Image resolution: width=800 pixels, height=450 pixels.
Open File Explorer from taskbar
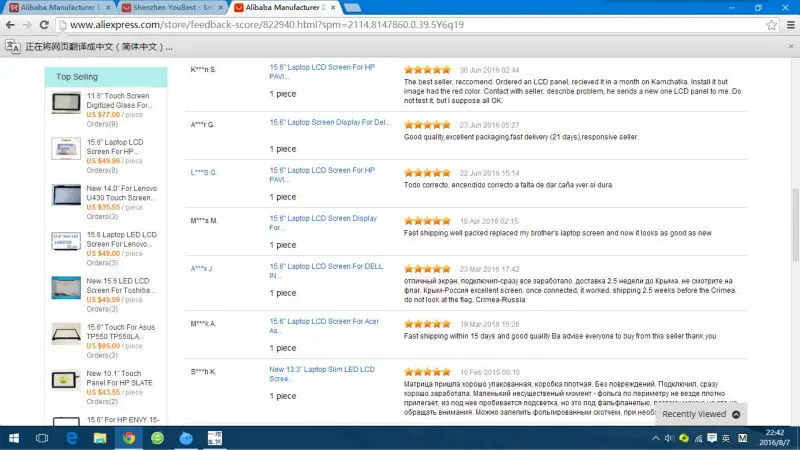(x=100, y=438)
